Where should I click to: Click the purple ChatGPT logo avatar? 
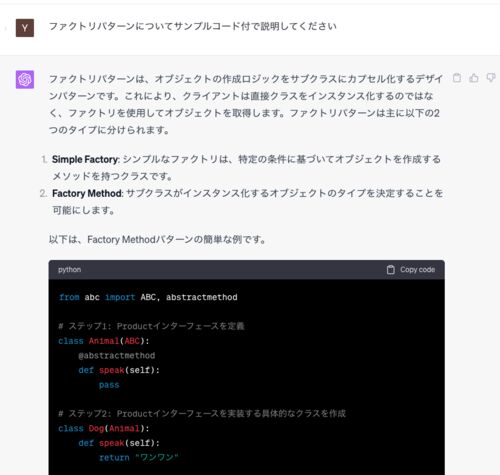(x=25, y=79)
